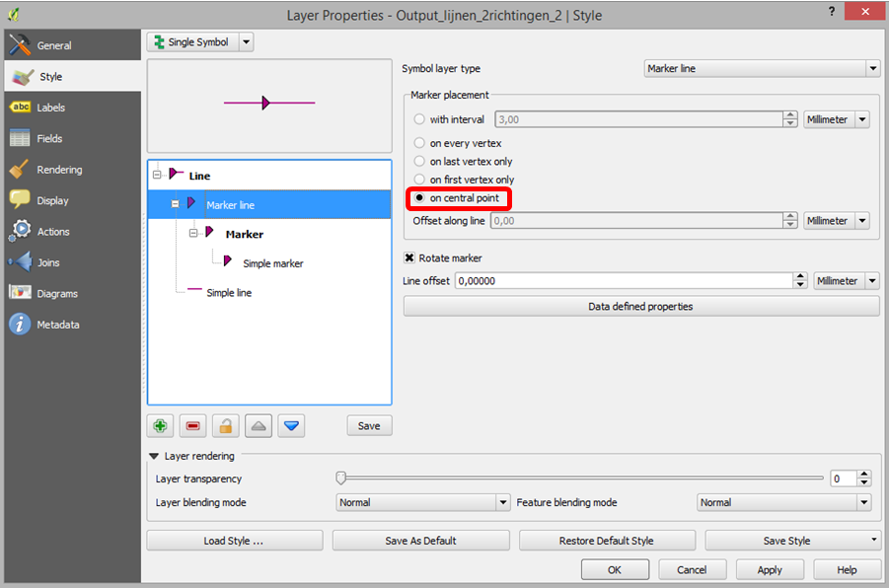Image resolution: width=889 pixels, height=588 pixels.
Task: Click the padlock lock icon below the symbol tree
Action: (x=225, y=425)
